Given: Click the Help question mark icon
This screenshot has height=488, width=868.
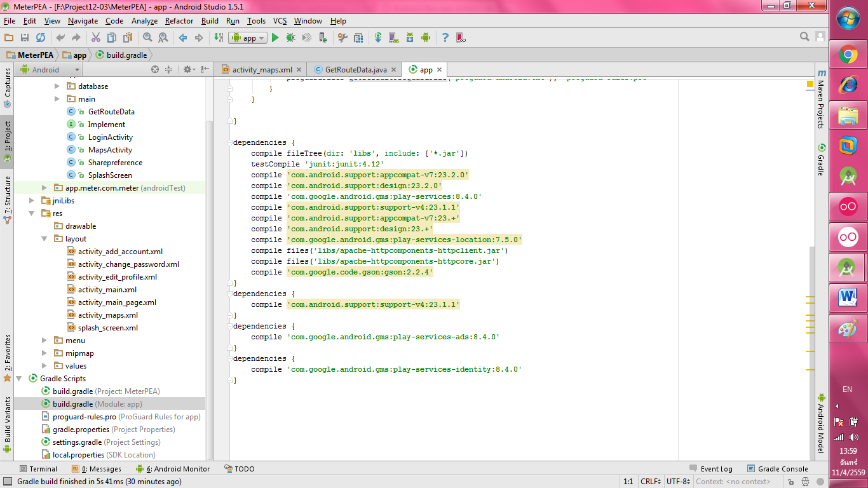Looking at the screenshot, I should 445,37.
